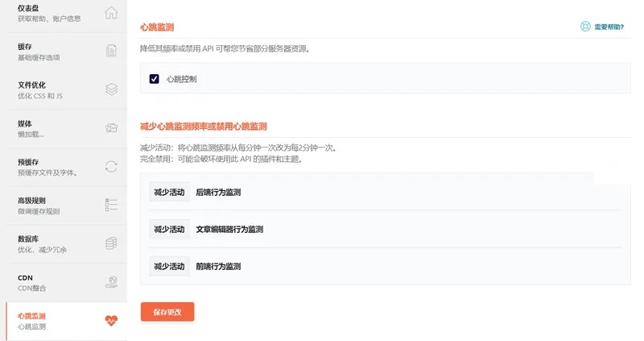This screenshot has width=644, height=341.
Task: Click the help lifebuoy icon
Action: (x=585, y=27)
